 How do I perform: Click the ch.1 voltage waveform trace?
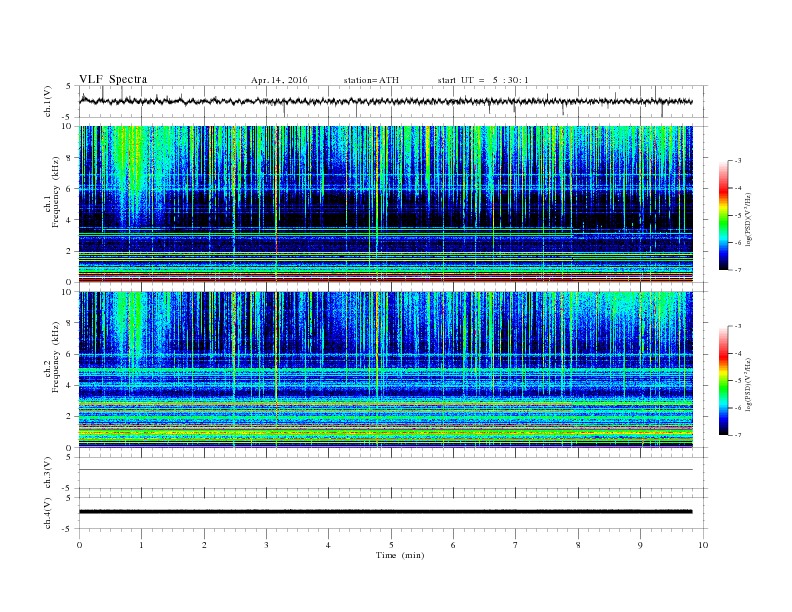click(385, 101)
